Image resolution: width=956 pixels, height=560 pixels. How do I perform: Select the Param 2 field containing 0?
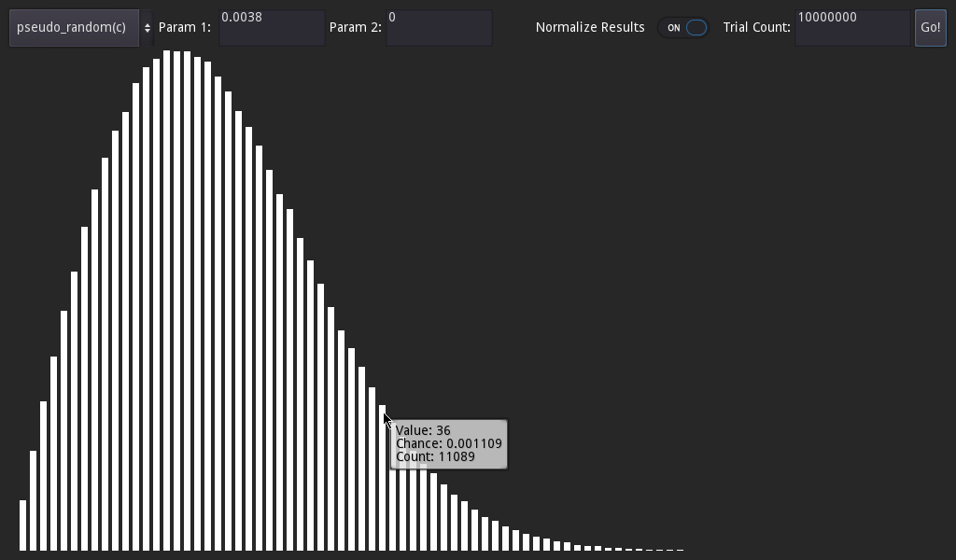tap(439, 27)
